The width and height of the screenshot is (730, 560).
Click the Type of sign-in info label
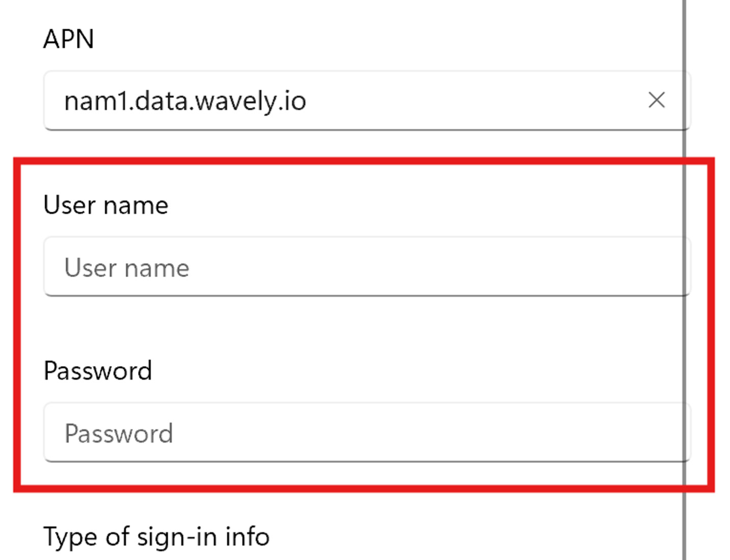[x=156, y=537]
